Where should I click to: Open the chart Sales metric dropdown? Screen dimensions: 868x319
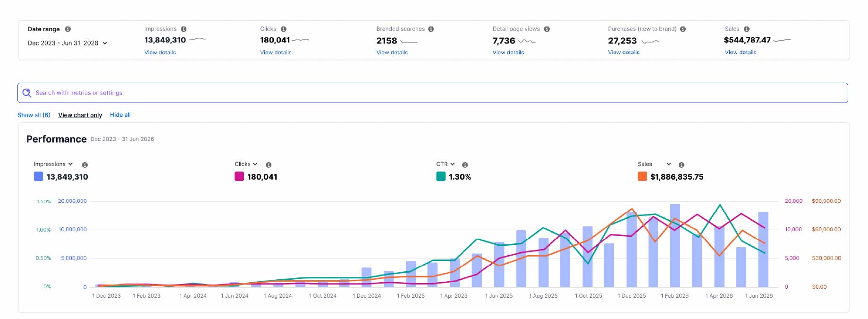click(x=654, y=164)
